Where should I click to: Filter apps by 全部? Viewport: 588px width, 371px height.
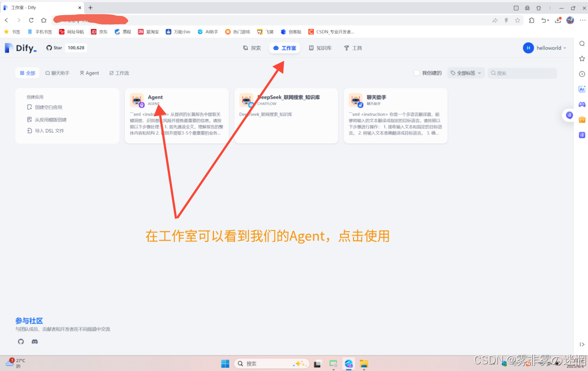click(28, 73)
